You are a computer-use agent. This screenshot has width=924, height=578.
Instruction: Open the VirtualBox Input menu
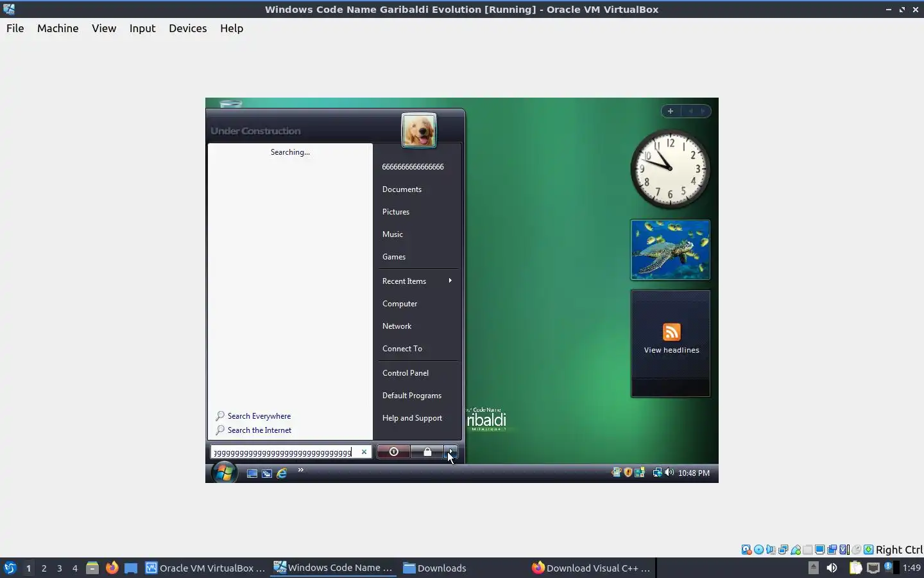pyautogui.click(x=142, y=28)
